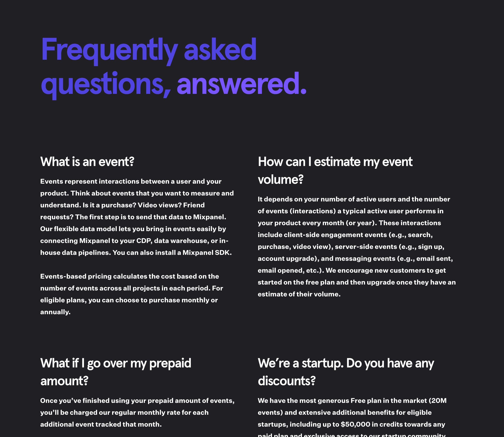
Task: Click the 'questions, answered.' headline line
Action: [173, 84]
